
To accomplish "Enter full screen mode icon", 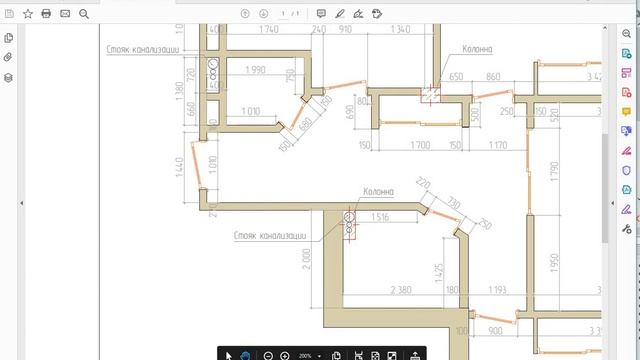I will [x=392, y=356].
